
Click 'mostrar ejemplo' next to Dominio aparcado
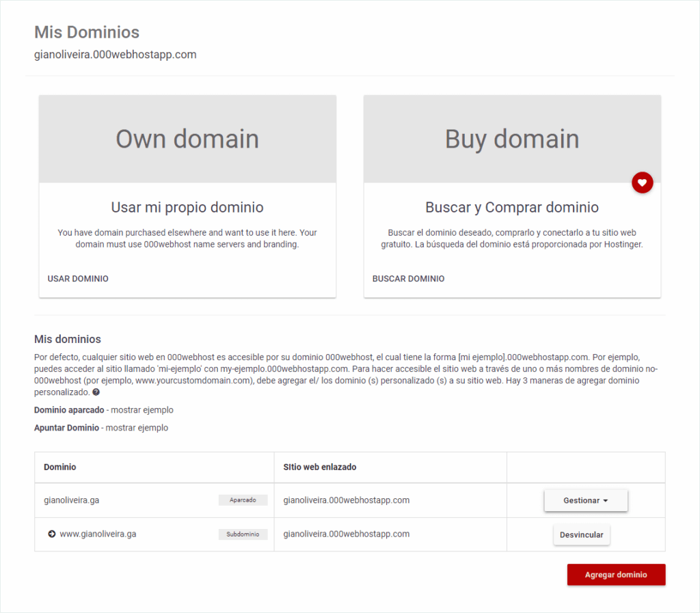pos(142,410)
